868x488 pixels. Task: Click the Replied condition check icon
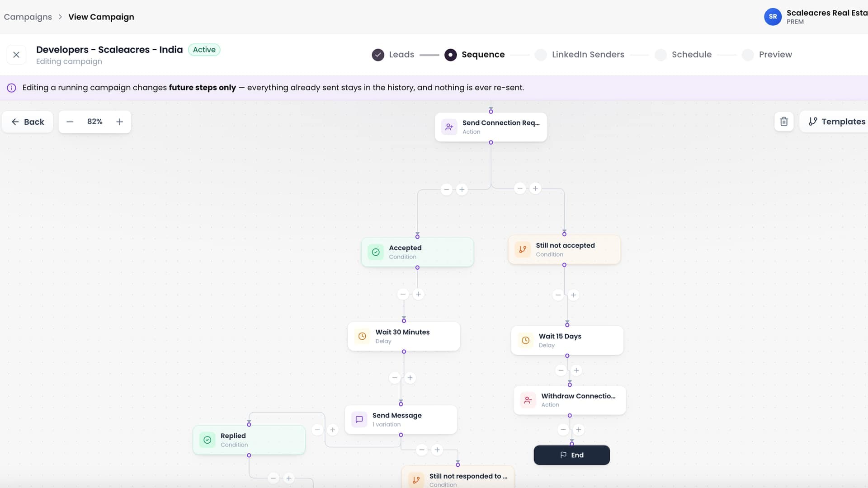point(208,440)
